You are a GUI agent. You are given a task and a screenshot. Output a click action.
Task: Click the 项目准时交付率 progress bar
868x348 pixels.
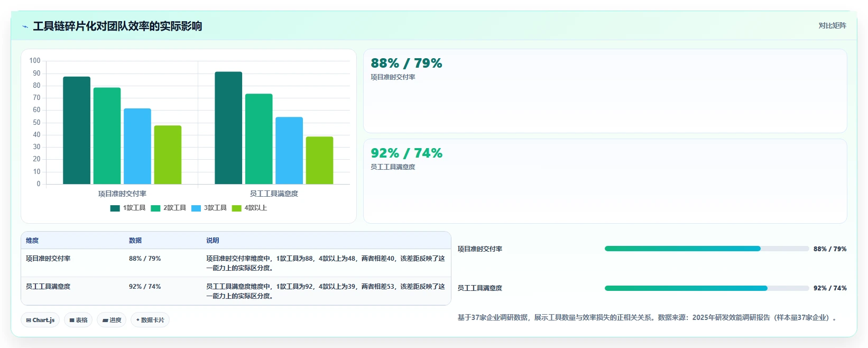click(x=707, y=249)
